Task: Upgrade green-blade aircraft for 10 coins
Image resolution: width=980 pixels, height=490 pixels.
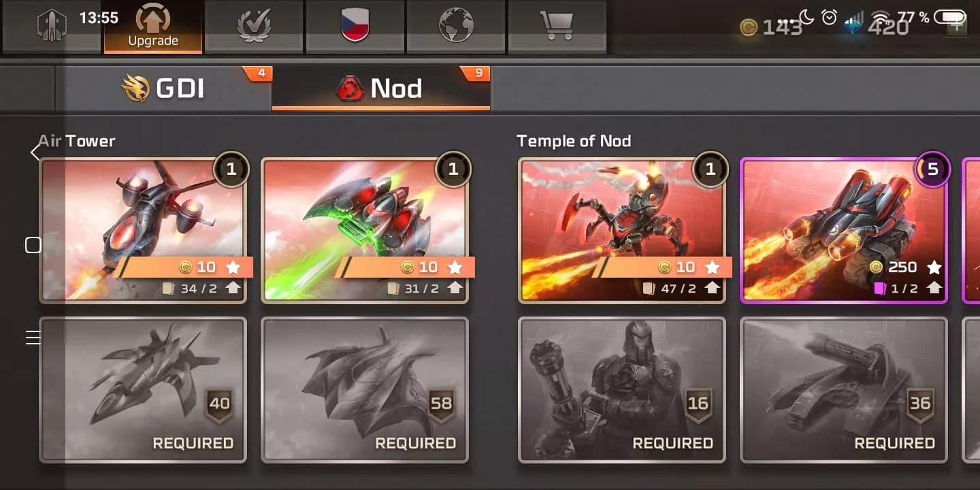Action: click(x=406, y=267)
